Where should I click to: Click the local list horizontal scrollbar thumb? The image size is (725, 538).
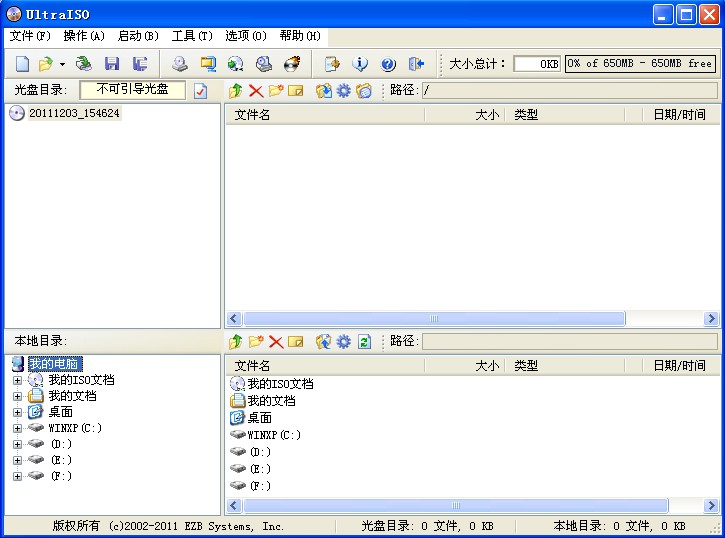click(x=456, y=506)
